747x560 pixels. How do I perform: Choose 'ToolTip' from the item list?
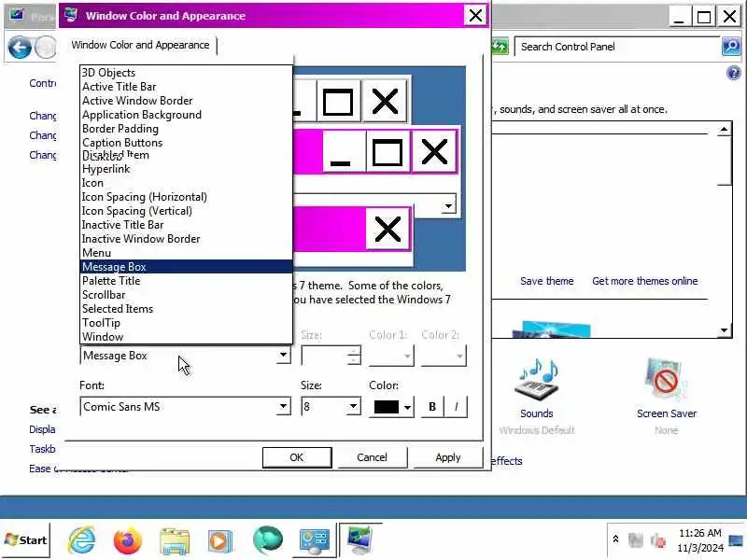coord(186,323)
